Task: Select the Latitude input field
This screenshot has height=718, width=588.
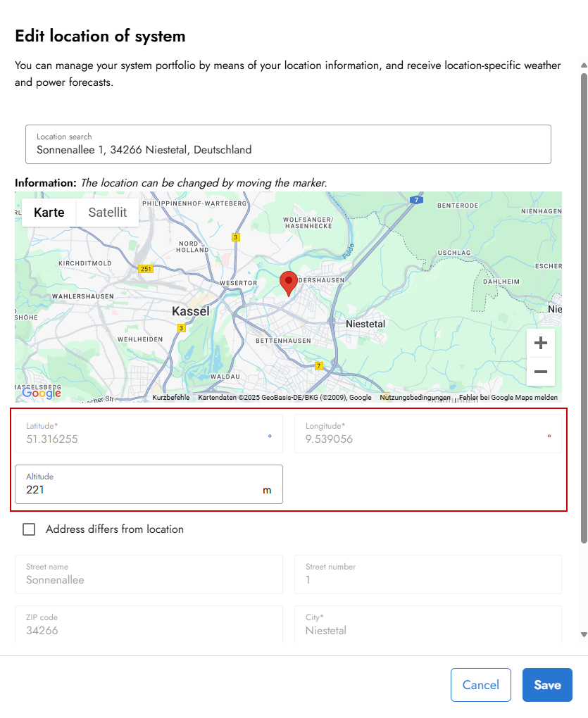Action: click(x=141, y=439)
